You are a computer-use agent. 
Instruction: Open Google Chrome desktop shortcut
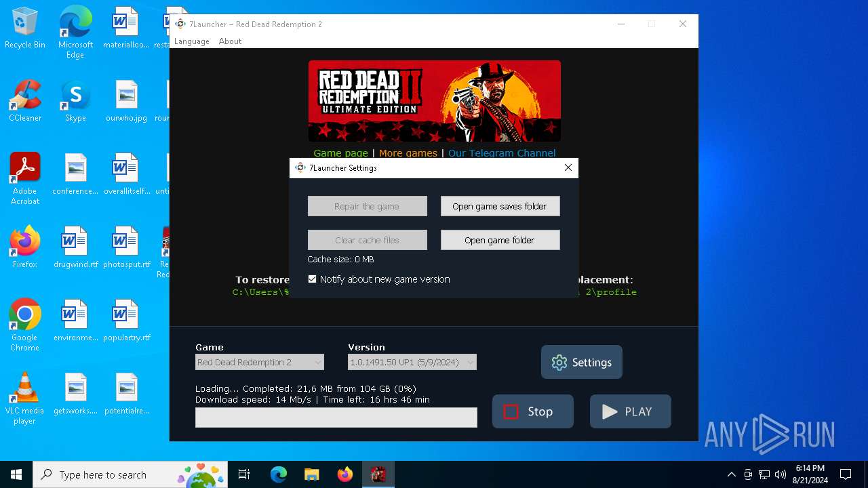click(25, 325)
